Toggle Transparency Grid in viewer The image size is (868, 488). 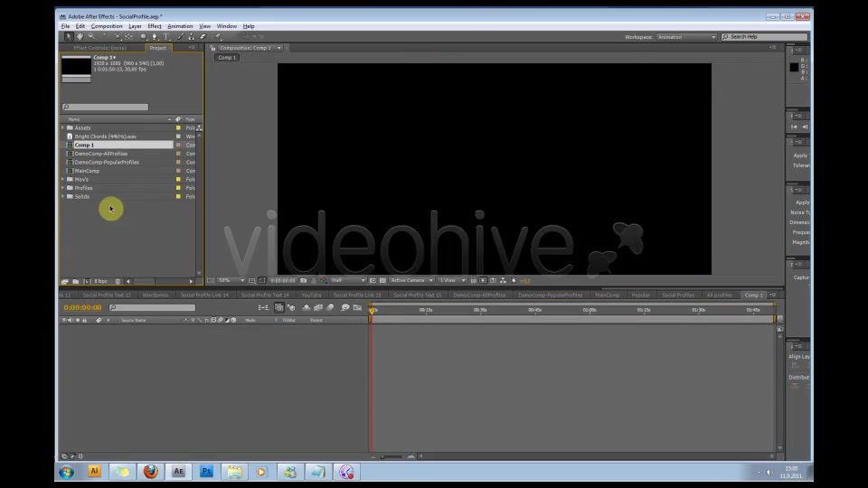click(382, 280)
